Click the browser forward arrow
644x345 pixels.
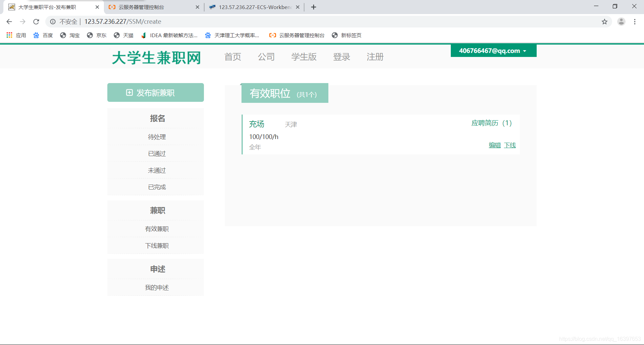click(x=22, y=22)
